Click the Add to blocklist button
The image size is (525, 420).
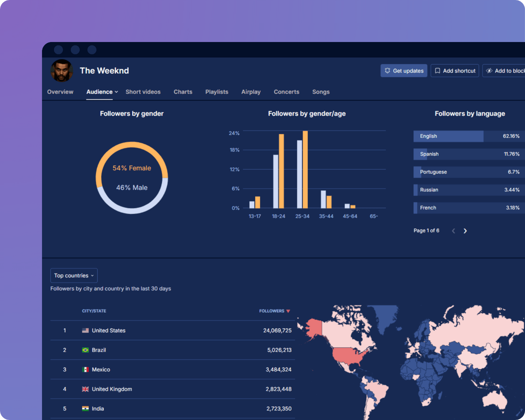click(x=504, y=71)
